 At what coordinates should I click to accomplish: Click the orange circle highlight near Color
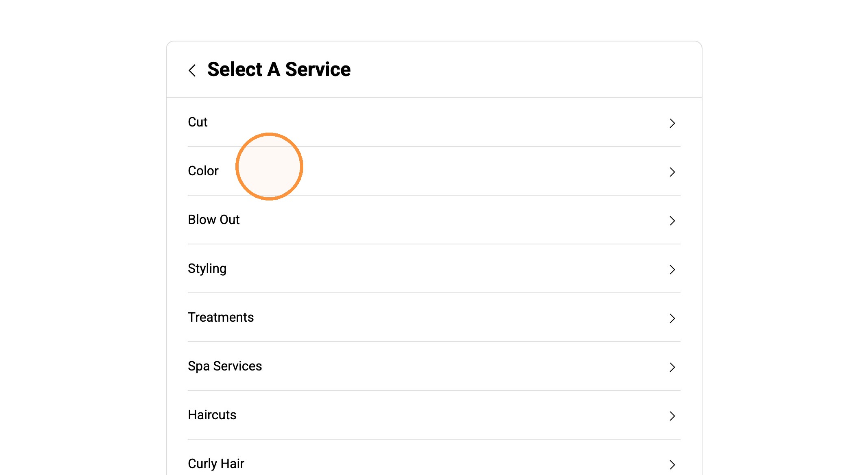269,166
